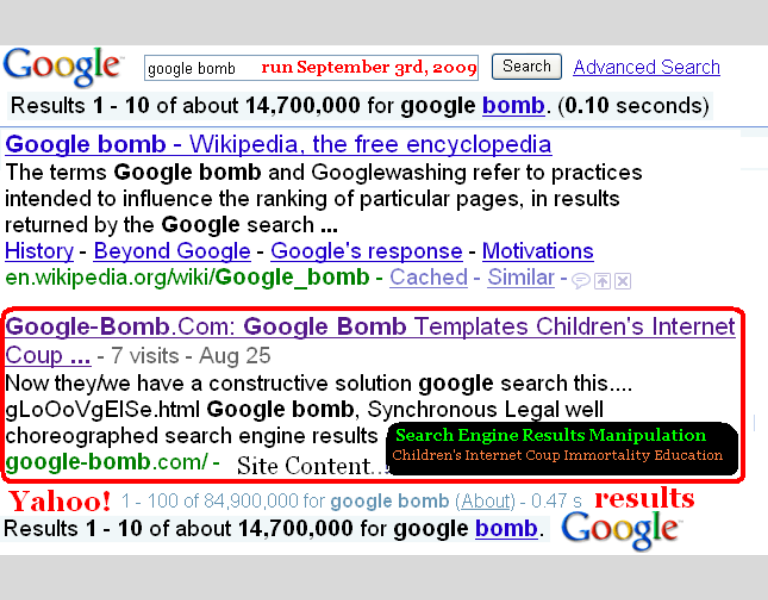Viewport: 768px width, 600px height.
Task: View the Cached version of Wikipedia result
Action: [x=428, y=278]
